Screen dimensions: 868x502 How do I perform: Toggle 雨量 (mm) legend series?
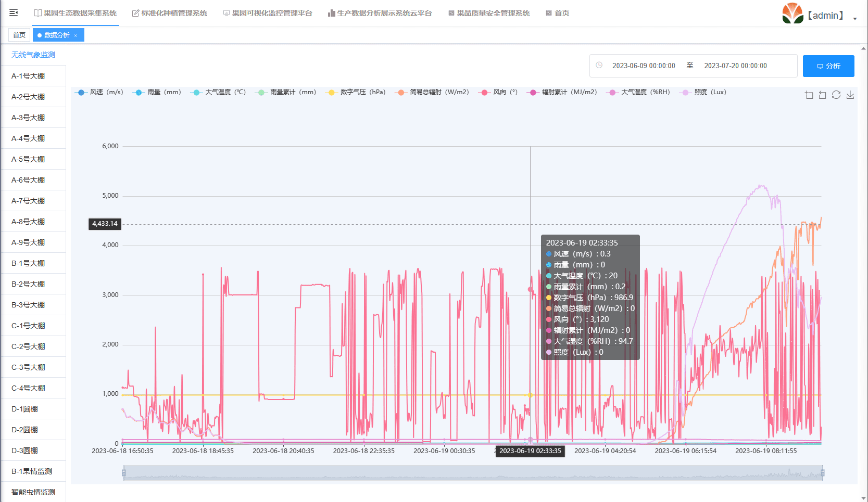[x=157, y=92]
